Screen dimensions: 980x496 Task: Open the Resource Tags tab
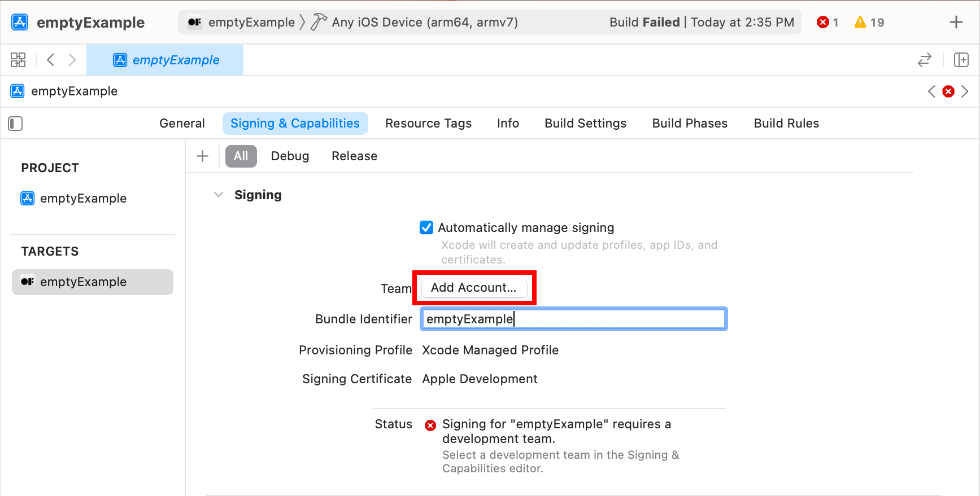(428, 124)
